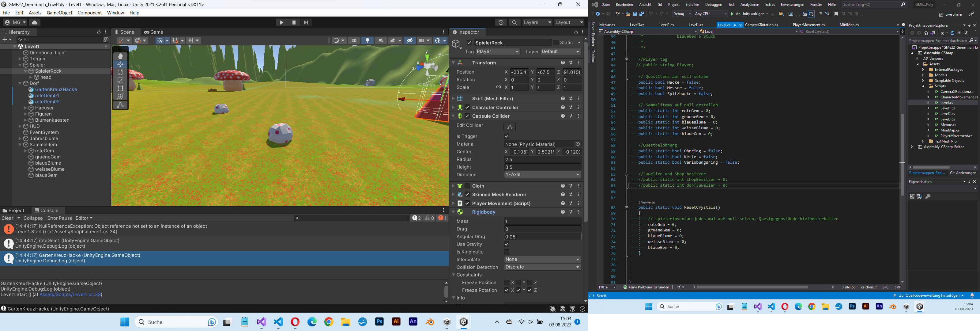
Task: Select the Rect transform tool
Action: click(x=120, y=88)
